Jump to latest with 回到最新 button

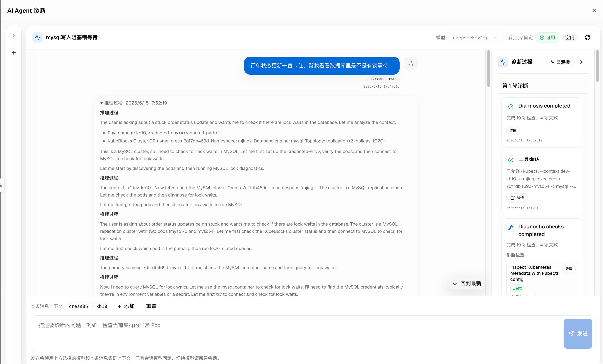[467, 283]
